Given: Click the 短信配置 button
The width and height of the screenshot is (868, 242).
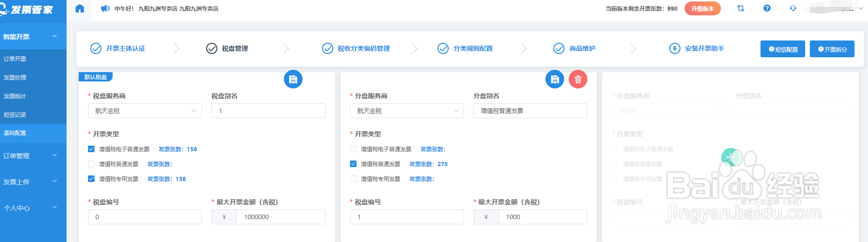Looking at the screenshot, I should (x=783, y=49).
